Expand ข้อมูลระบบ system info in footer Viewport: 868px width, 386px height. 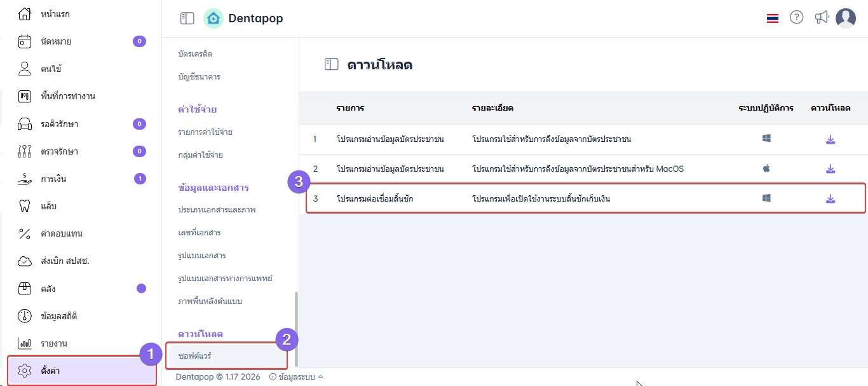point(296,376)
